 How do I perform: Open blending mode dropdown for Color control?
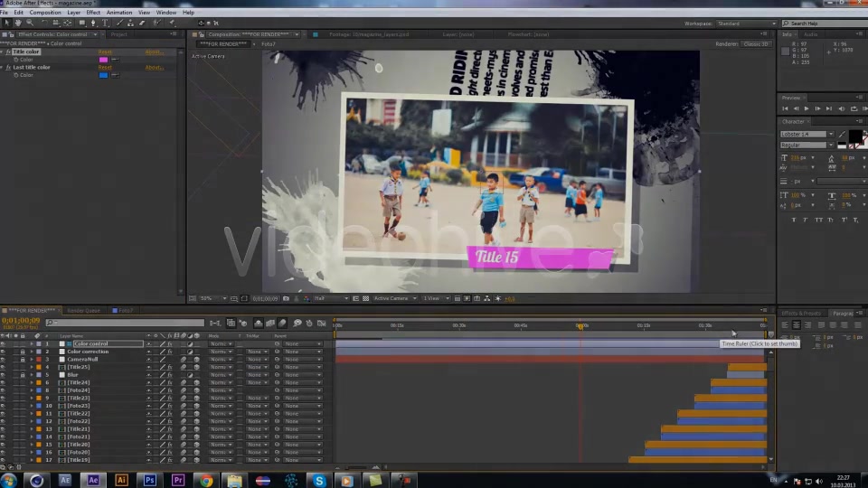click(x=221, y=343)
